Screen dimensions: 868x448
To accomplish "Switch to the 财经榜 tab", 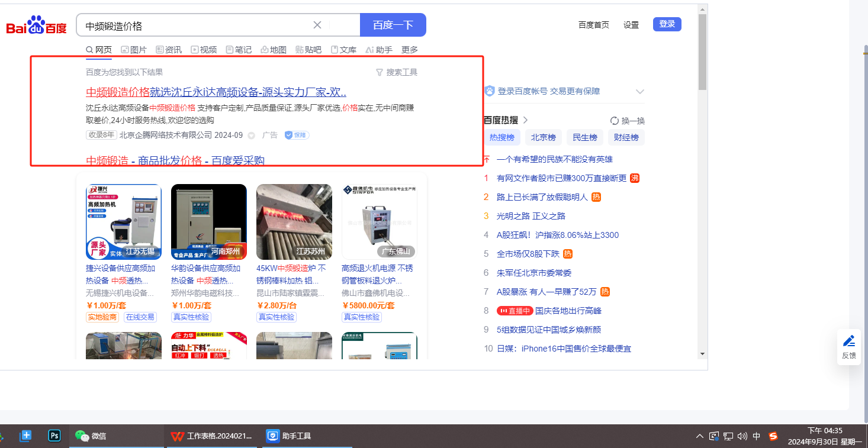I will [x=626, y=137].
